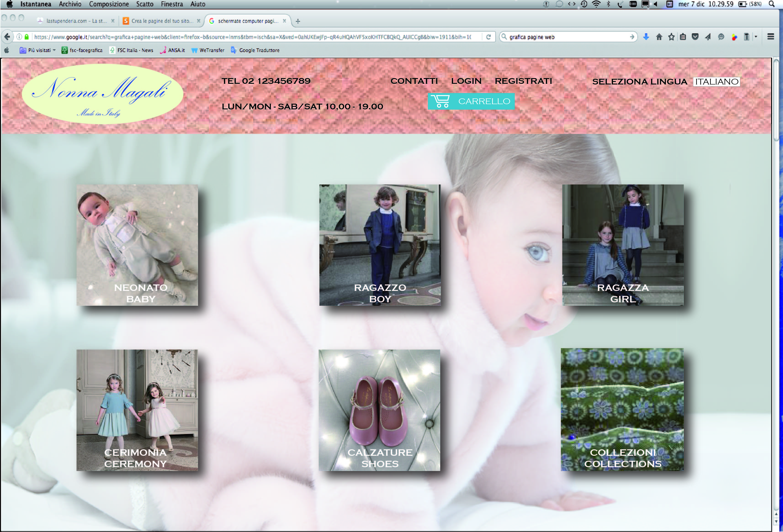Screen dimensions: 783x532
Task: Open the Firefox downloads arrow
Action: pyautogui.click(x=646, y=37)
